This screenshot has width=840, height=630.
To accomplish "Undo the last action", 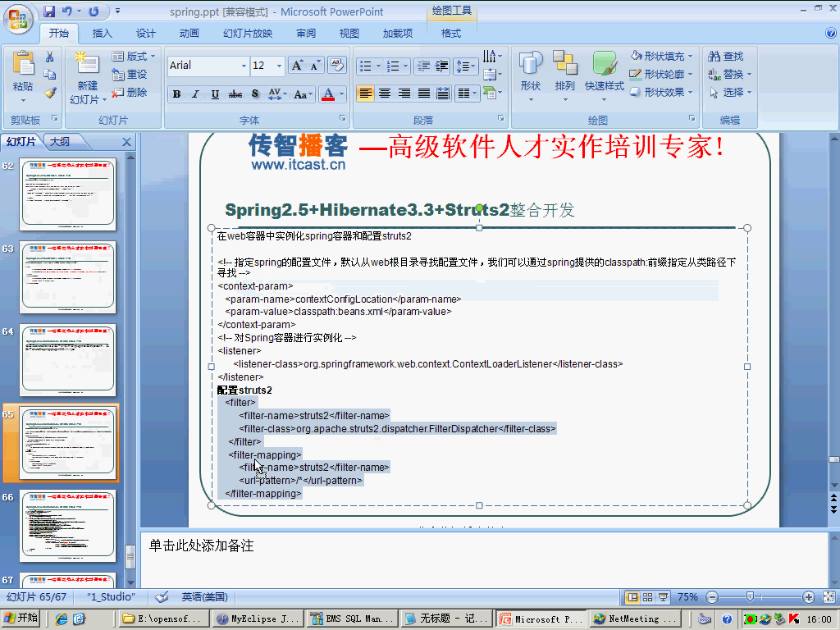I will tap(67, 11).
